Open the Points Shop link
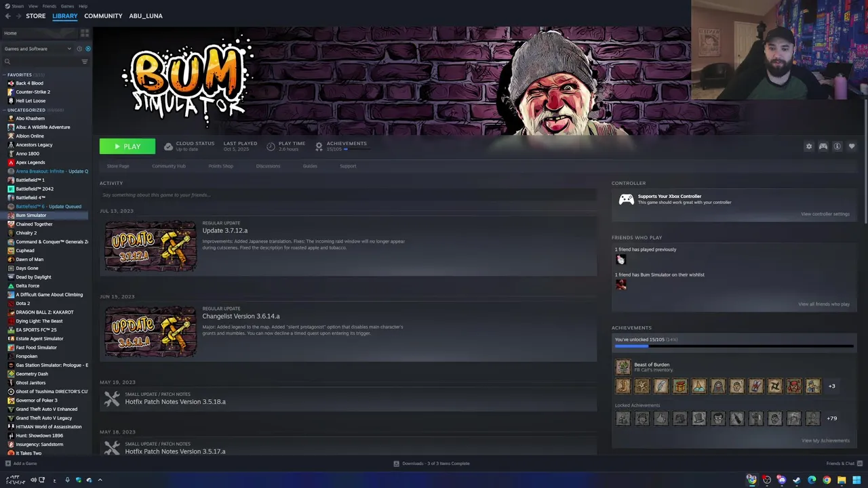 220,166
